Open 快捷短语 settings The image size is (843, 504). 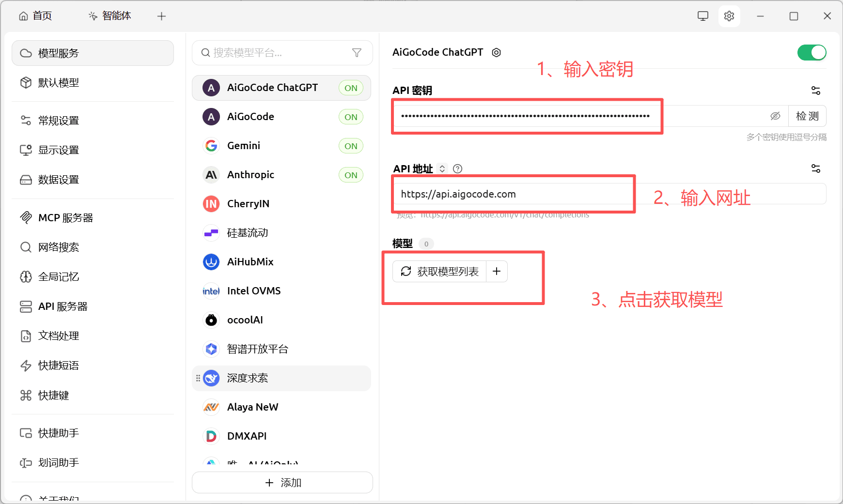click(x=93, y=366)
